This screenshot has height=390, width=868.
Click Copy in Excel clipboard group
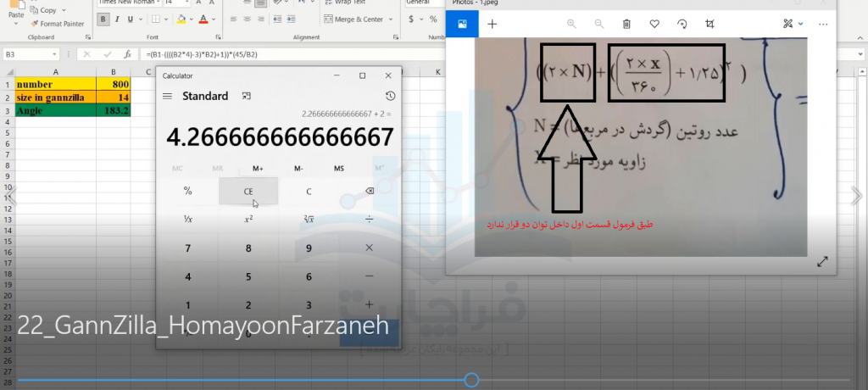tap(44, 10)
